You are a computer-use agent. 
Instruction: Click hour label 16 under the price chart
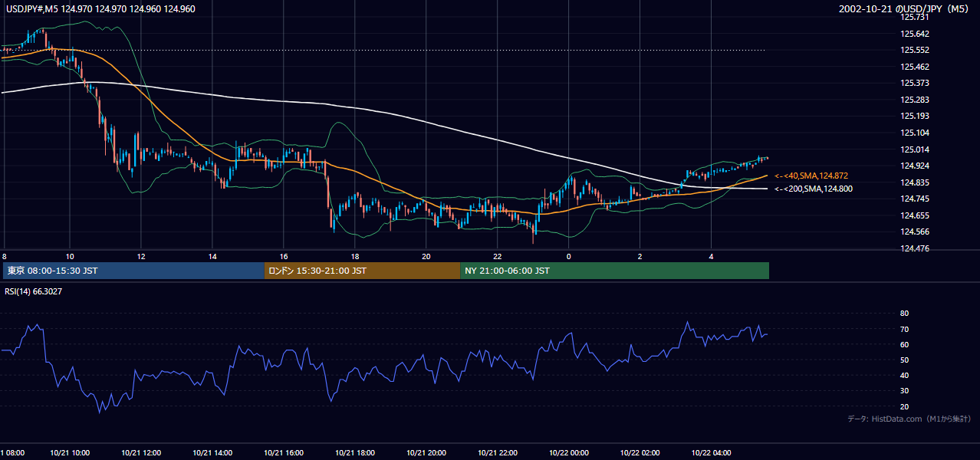point(284,256)
